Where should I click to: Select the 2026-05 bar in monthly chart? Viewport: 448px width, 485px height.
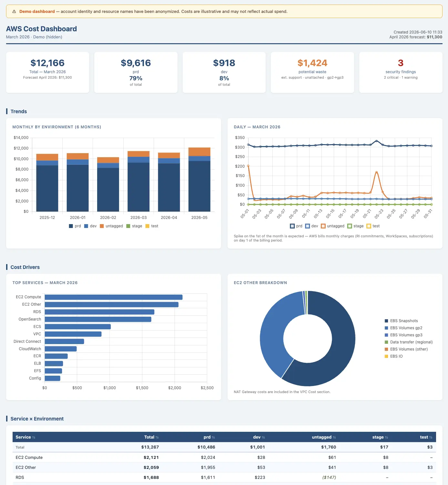[x=199, y=179]
